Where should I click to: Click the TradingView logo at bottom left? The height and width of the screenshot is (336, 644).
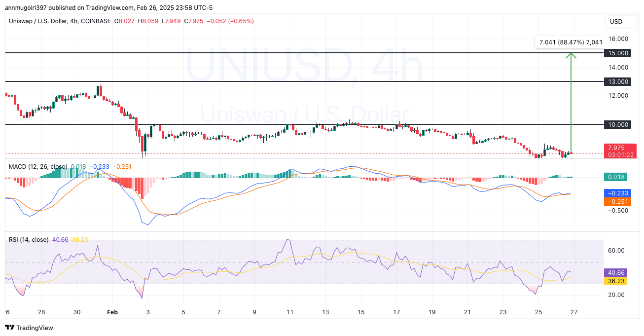[29, 328]
